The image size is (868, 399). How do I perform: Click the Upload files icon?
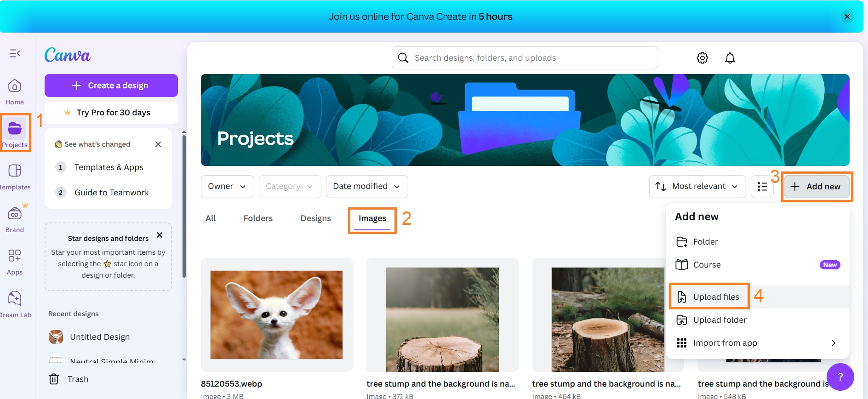click(682, 297)
